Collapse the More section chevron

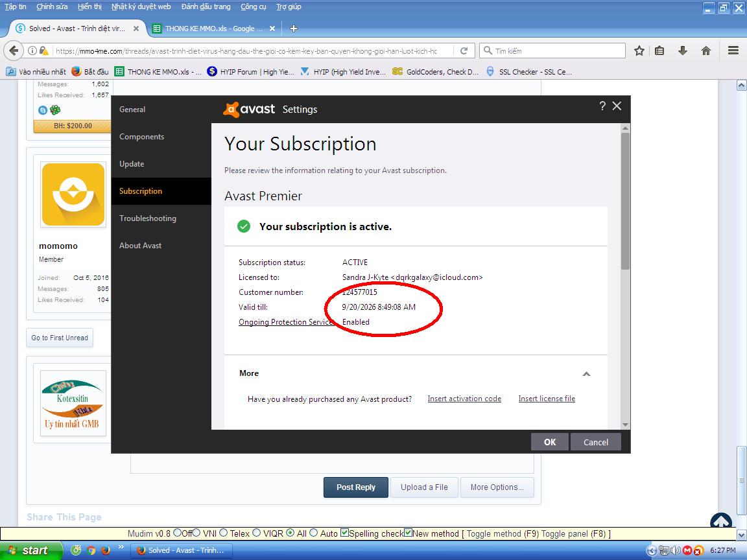586,374
